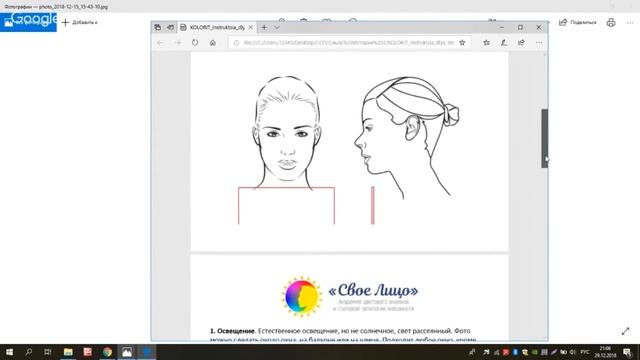Open Edge tabs you've set aside
Viewport: 640px width, 360px height.
[158, 27]
